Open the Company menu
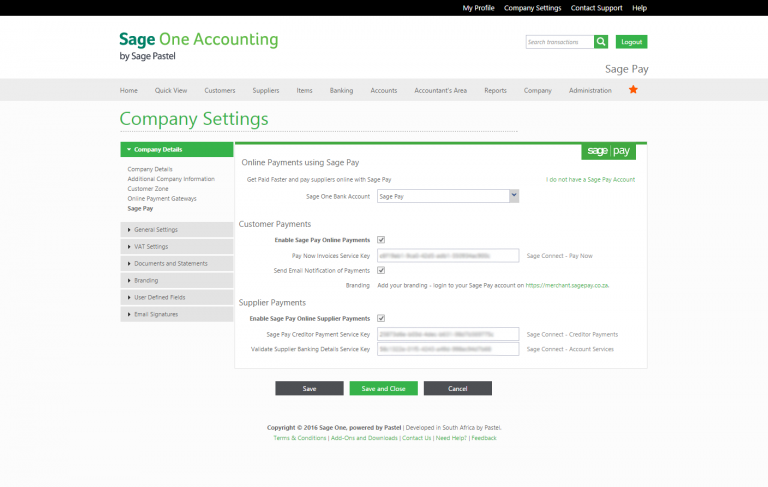Image resolution: width=768 pixels, height=487 pixels. (538, 90)
